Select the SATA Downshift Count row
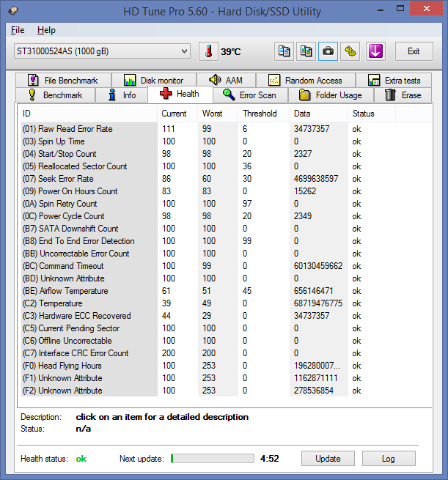 208,229
